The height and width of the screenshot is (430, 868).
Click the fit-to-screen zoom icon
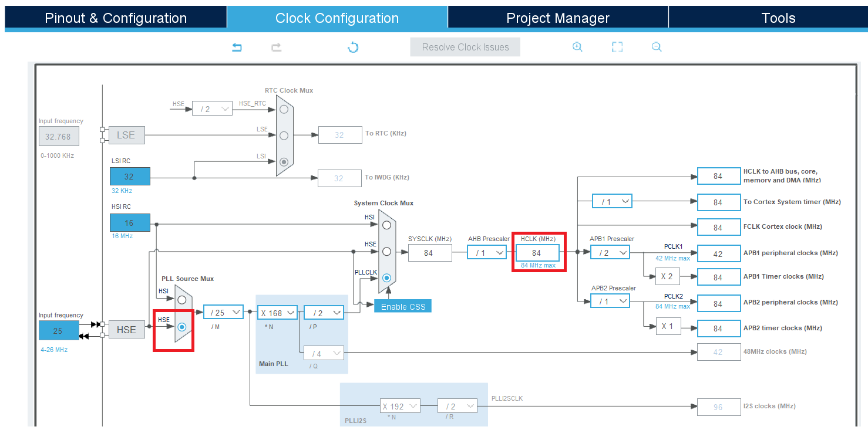click(x=617, y=47)
